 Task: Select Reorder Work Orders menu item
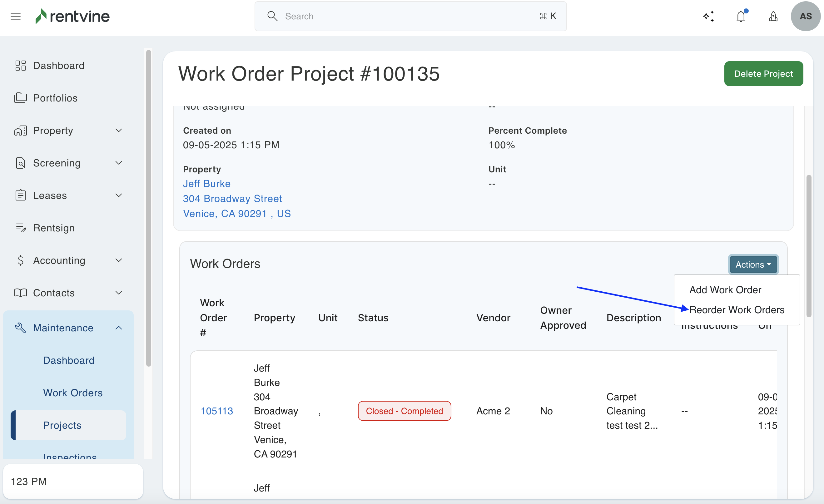(737, 310)
